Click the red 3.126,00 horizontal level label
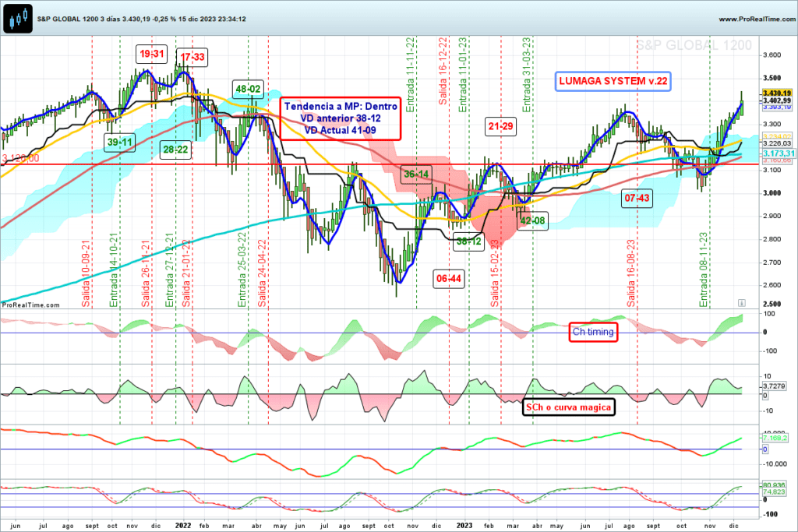This screenshot has width=798, height=532. coord(20,159)
